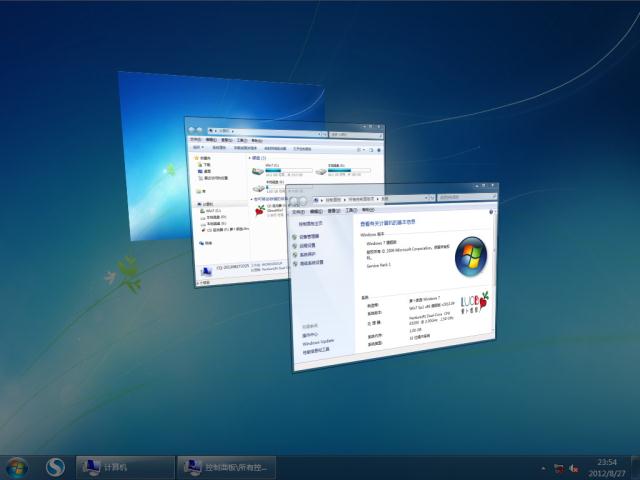Select 库 in the navigation pane
The width and height of the screenshot is (640, 480).
click(201, 191)
